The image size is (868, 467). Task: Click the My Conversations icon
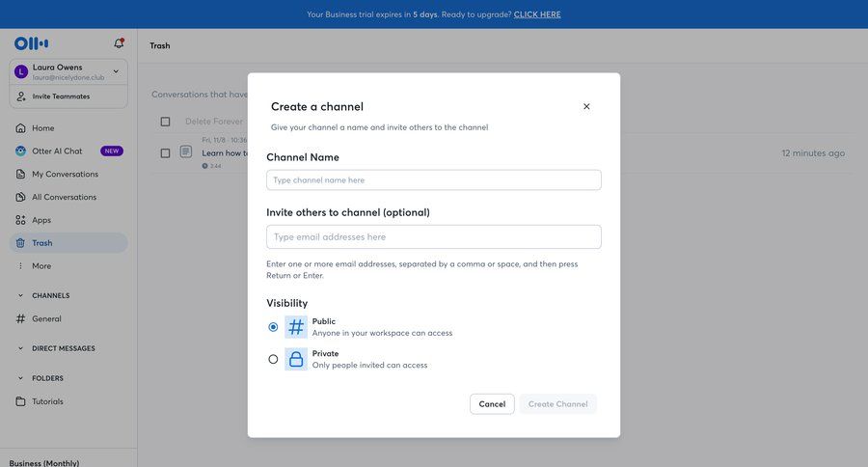[20, 174]
